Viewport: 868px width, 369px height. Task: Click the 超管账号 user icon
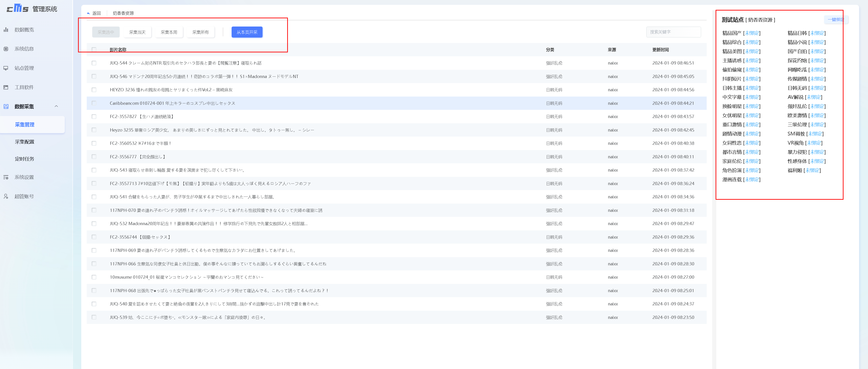click(x=6, y=197)
